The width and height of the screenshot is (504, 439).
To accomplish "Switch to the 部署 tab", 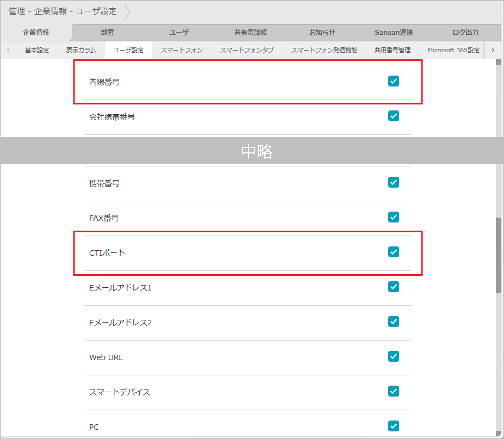I will pos(107,33).
